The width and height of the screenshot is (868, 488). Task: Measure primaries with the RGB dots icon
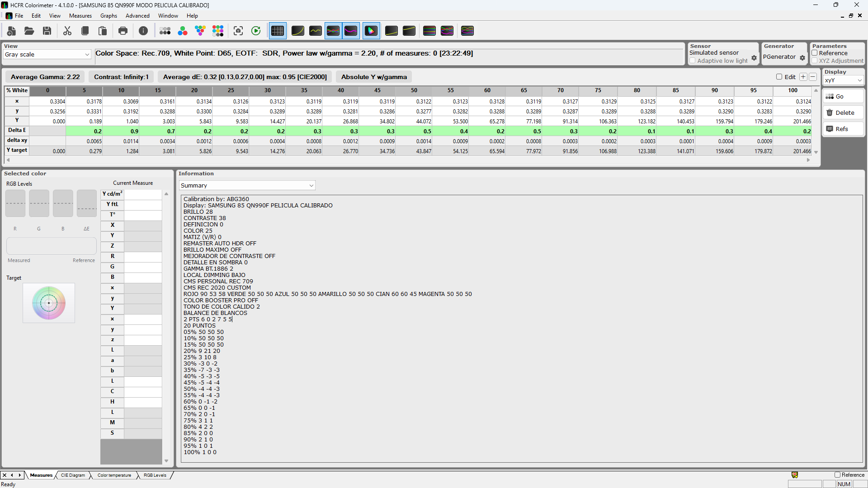pyautogui.click(x=183, y=31)
